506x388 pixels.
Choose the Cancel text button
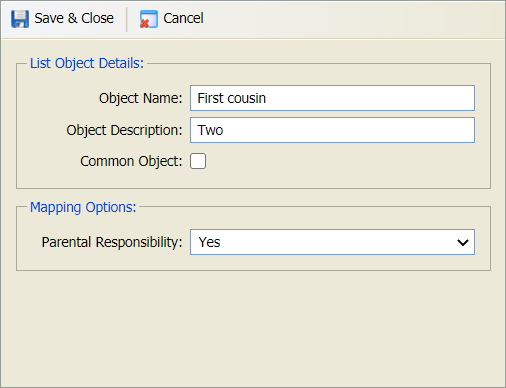pos(183,18)
